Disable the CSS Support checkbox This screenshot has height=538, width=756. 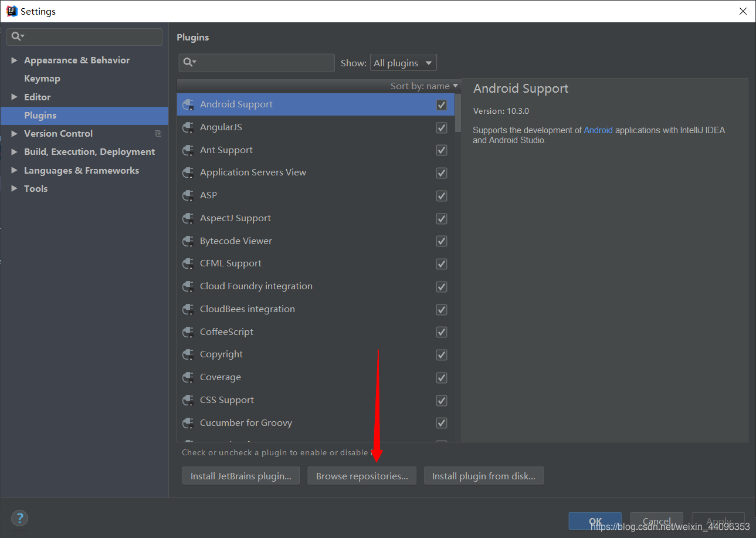442,401
